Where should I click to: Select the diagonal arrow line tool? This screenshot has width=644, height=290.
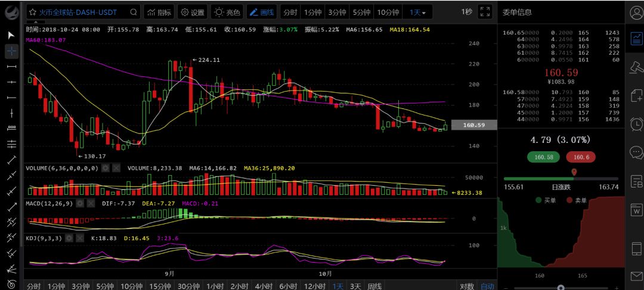tap(11, 207)
